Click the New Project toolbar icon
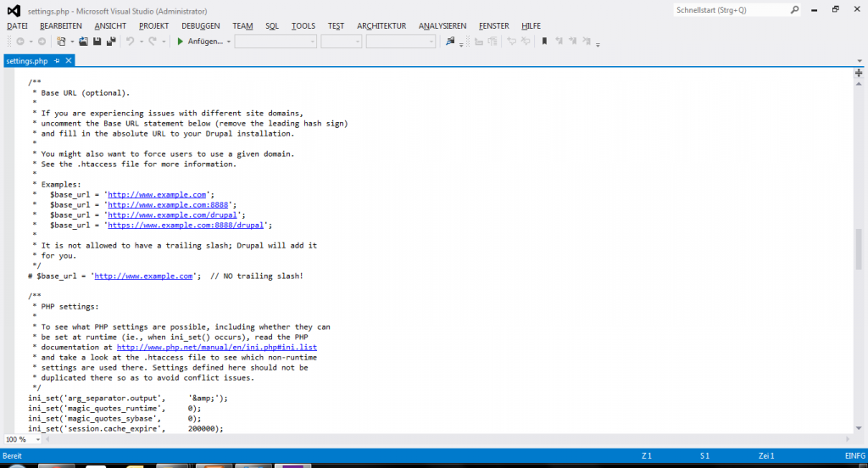868x468 pixels. tap(59, 42)
